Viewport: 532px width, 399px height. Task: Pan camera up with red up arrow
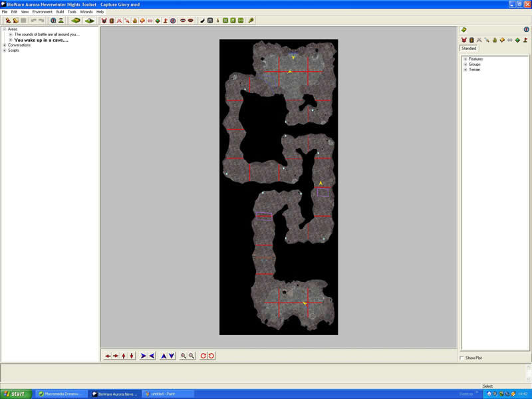[x=124, y=356]
